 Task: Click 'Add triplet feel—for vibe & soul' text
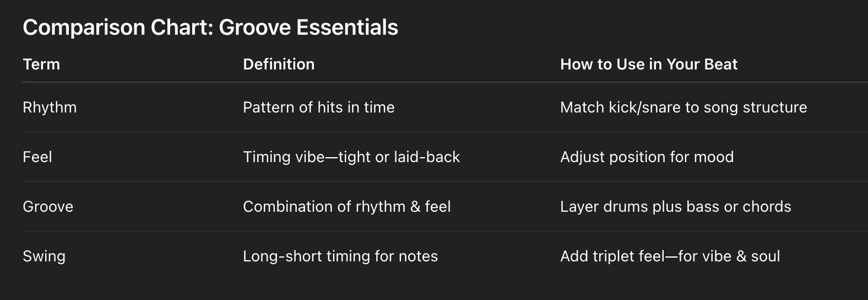pyautogui.click(x=670, y=256)
